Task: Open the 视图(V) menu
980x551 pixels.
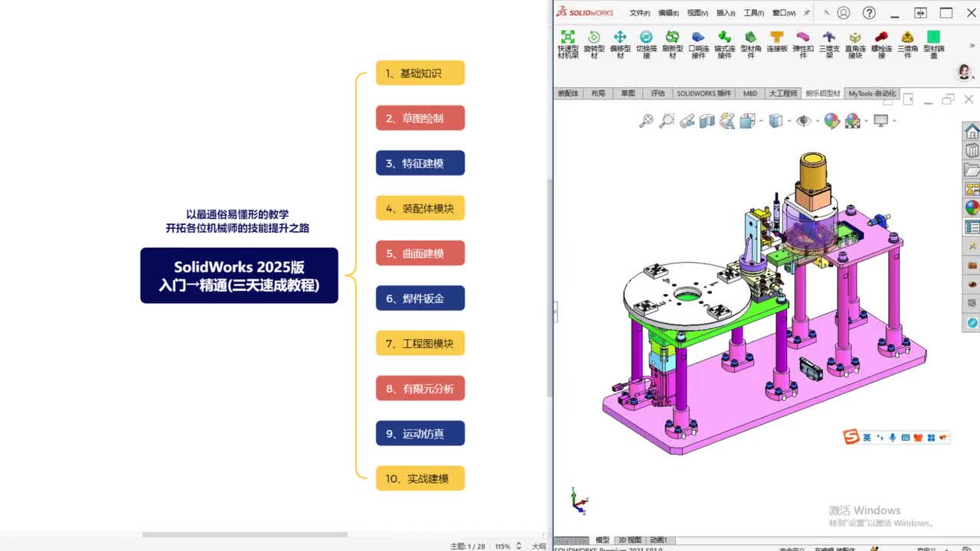Action: point(697,13)
